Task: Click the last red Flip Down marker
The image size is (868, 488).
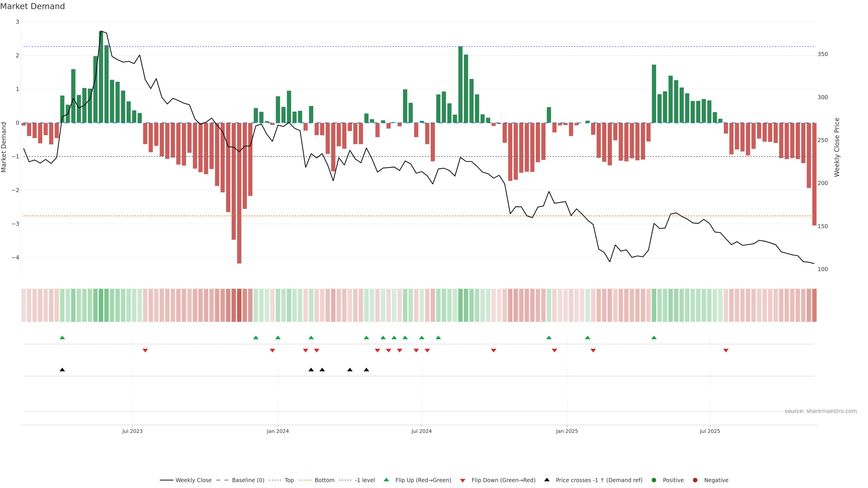Action: pyautogui.click(x=726, y=351)
